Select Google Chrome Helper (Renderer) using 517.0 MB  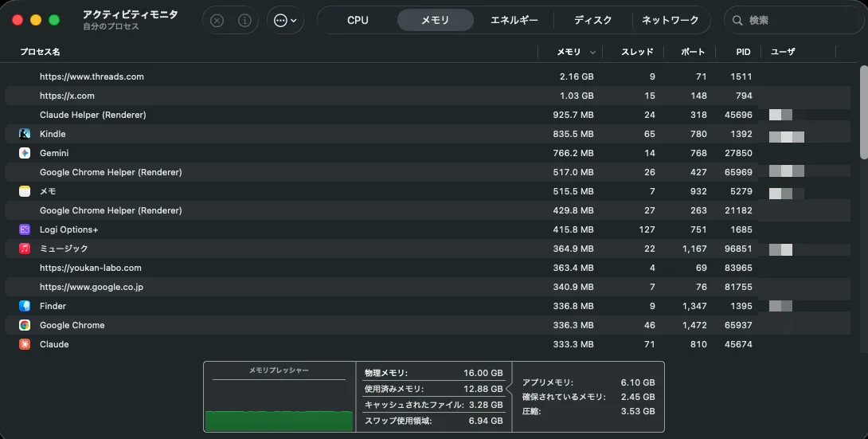pyautogui.click(x=428, y=172)
